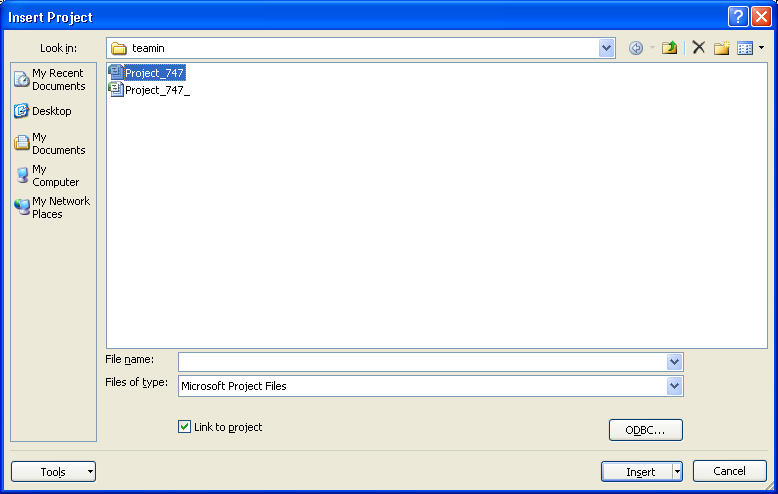Click the Insert button
The height and width of the screenshot is (494, 778).
[x=637, y=472]
